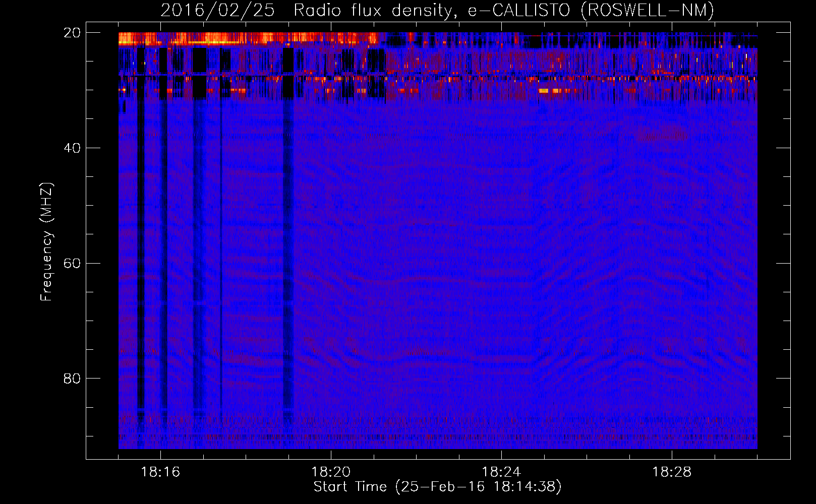The height and width of the screenshot is (504, 816).
Task: Click the "18:28" time tick label
Action: click(672, 472)
